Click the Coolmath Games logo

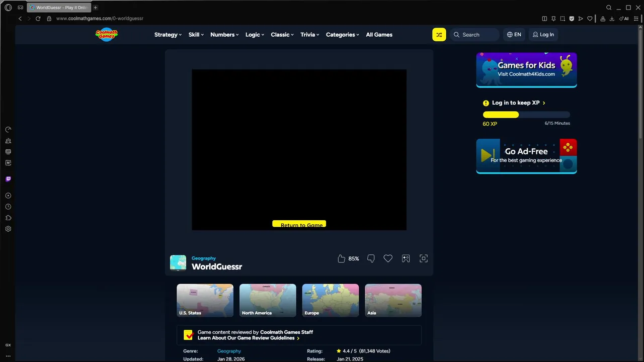click(107, 34)
